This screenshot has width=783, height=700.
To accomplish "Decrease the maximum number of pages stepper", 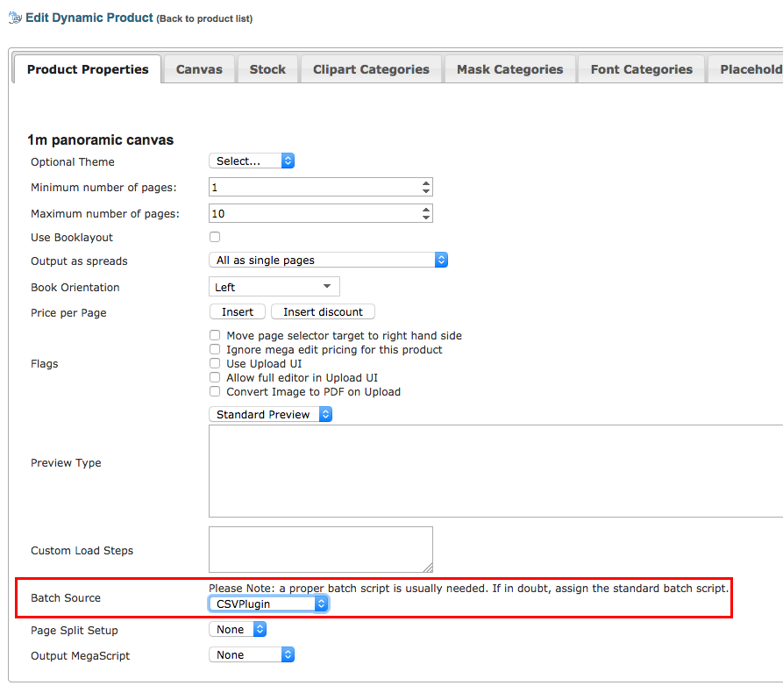I will 426,218.
